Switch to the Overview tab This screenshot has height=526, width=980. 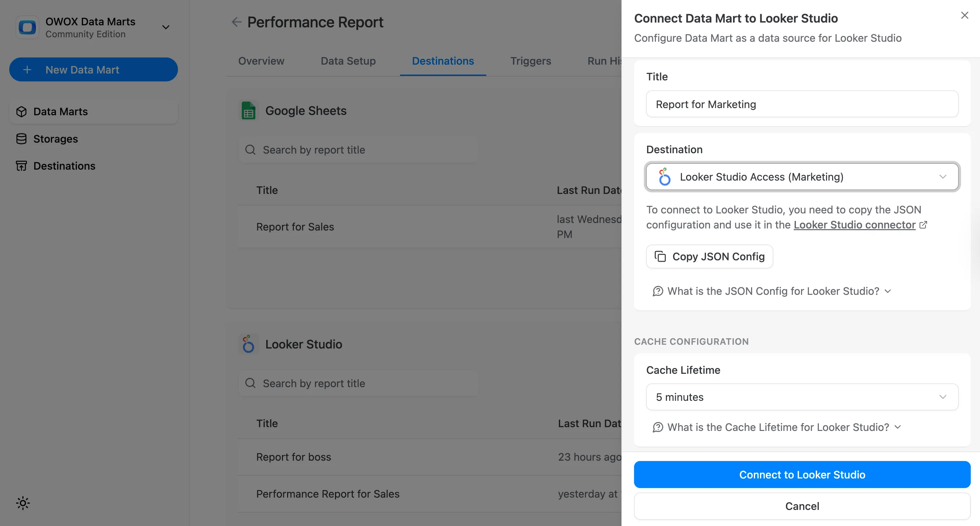(x=261, y=61)
